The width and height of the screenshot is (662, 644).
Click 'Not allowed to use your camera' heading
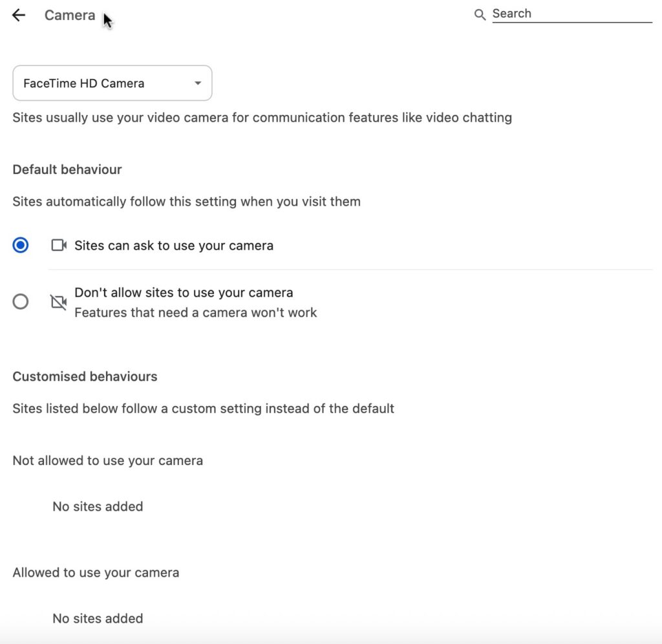pyautogui.click(x=108, y=460)
